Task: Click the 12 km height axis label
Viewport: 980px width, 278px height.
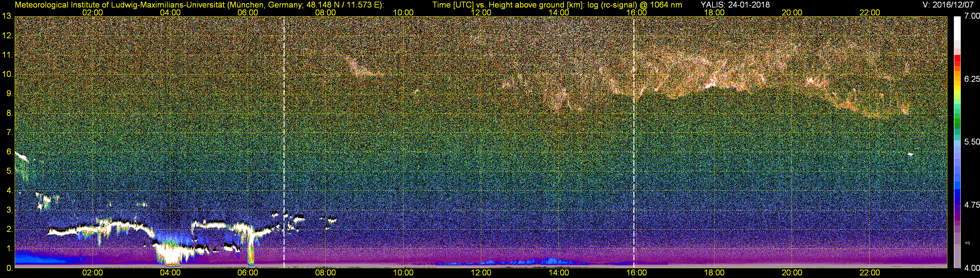Action: pyautogui.click(x=7, y=36)
